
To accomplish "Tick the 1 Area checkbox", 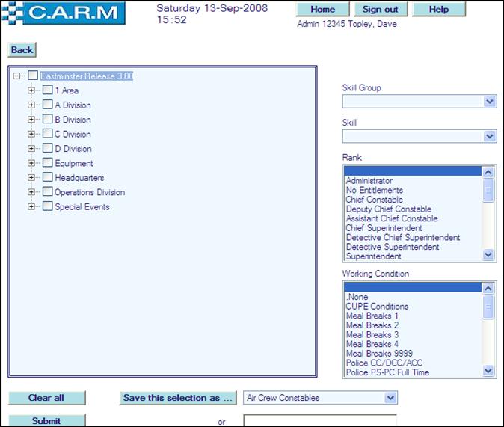I will 48,90.
